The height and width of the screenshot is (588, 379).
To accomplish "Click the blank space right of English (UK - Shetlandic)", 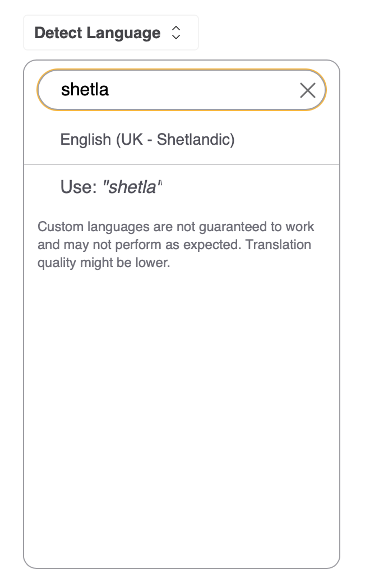I will (x=286, y=139).
